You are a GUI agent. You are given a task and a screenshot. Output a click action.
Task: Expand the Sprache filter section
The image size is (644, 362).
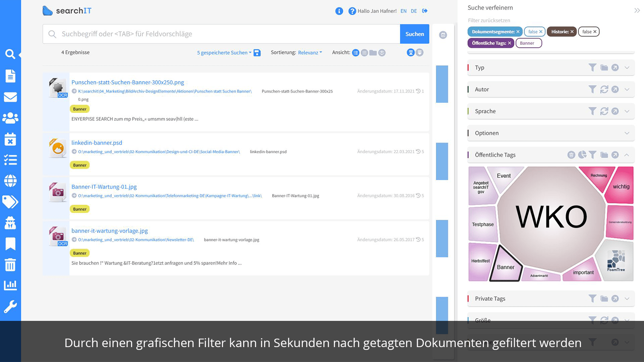point(627,111)
